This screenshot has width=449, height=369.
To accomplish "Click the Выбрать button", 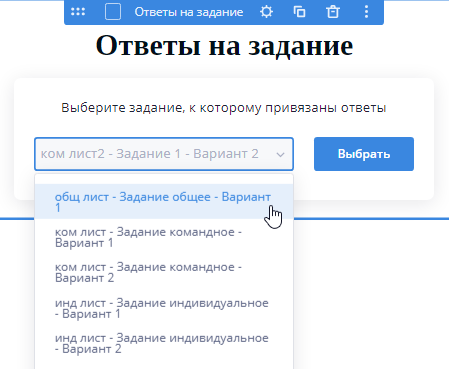I will pyautogui.click(x=364, y=154).
